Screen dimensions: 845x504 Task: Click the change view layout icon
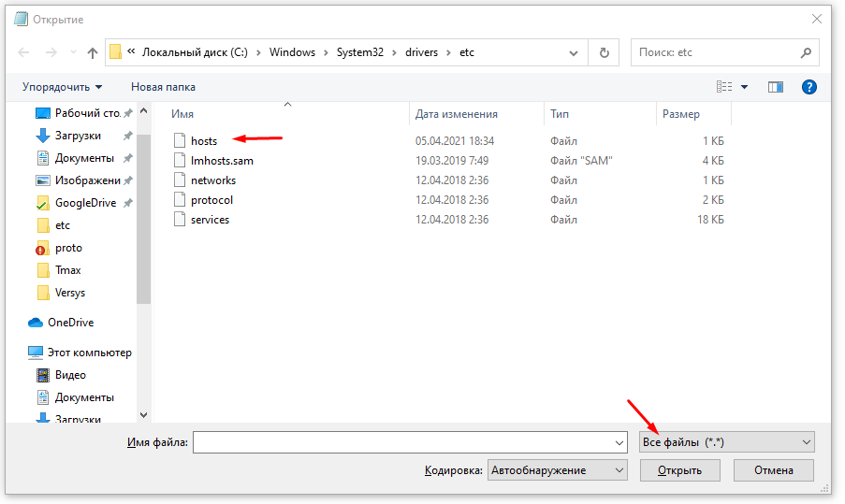point(724,87)
